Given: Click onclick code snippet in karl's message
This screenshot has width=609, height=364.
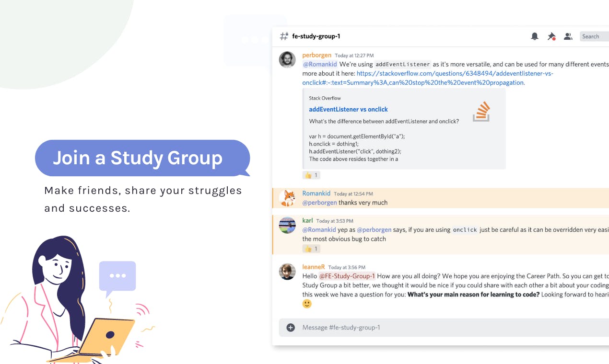Looking at the screenshot, I should [x=465, y=230].
